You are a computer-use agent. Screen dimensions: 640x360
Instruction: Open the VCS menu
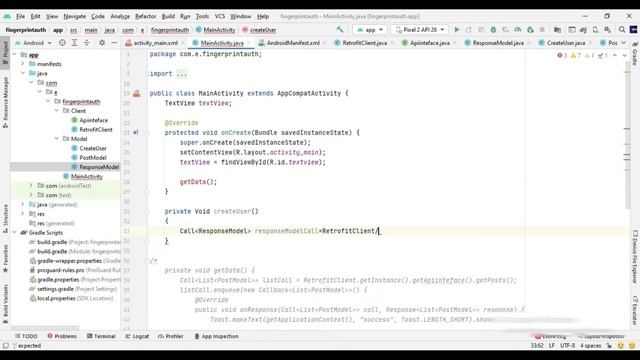tap(220, 16)
